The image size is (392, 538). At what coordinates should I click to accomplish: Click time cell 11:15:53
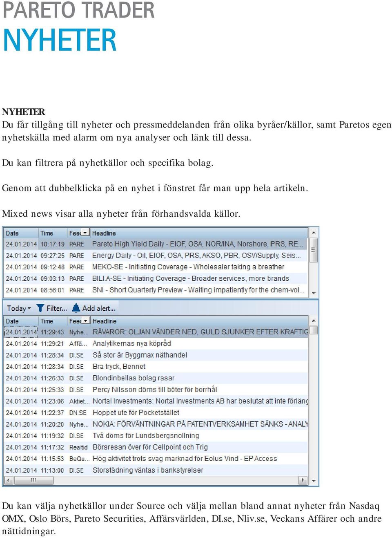click(x=52, y=459)
